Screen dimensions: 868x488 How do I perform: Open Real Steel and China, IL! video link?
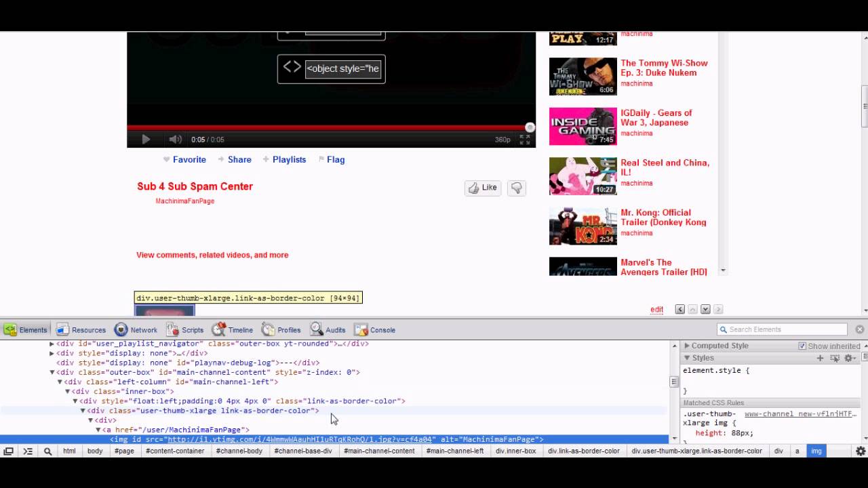pyautogui.click(x=665, y=167)
